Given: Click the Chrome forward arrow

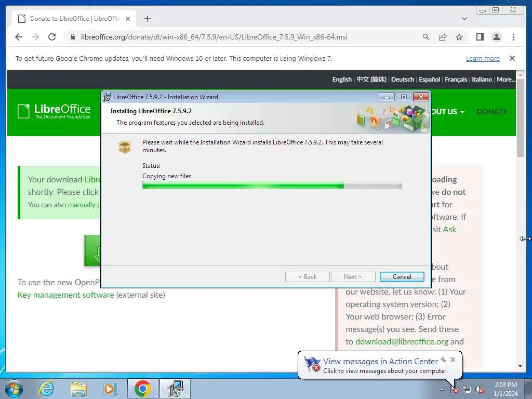Looking at the screenshot, I should 35,37.
